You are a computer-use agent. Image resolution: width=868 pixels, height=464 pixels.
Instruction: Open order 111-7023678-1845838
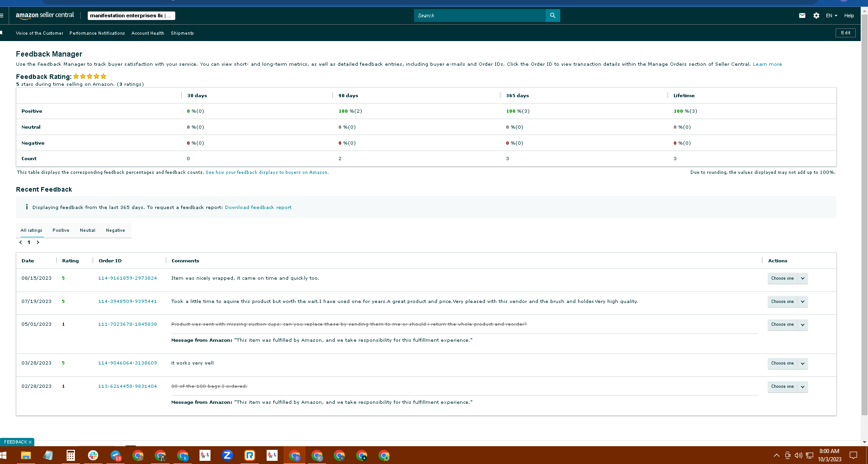[x=127, y=324]
